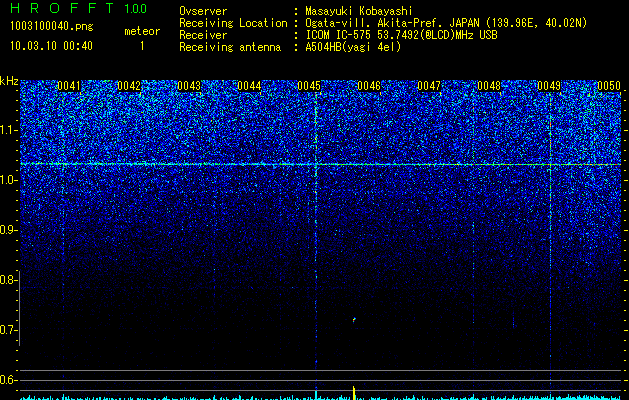Click the 0049 time marker
This screenshot has height=400, width=629.
coord(549,86)
